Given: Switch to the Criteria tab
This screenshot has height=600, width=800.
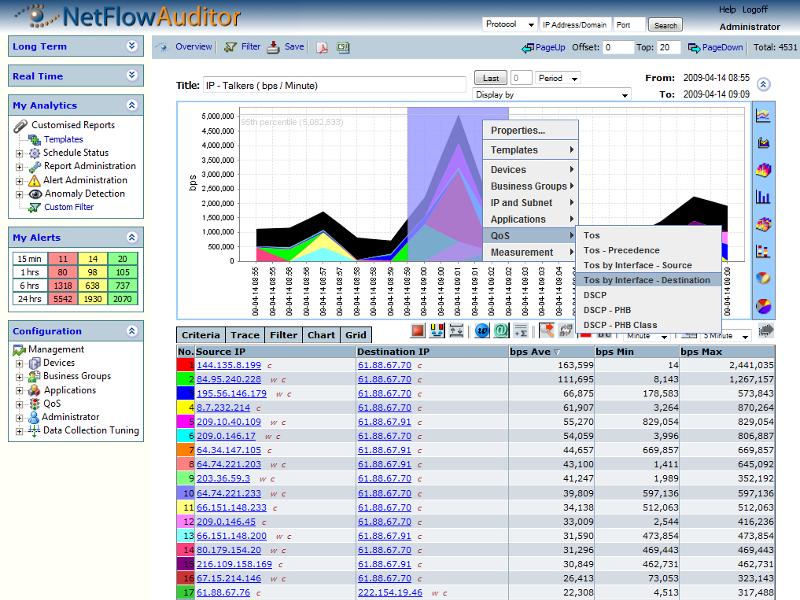Looking at the screenshot, I should click(x=201, y=335).
